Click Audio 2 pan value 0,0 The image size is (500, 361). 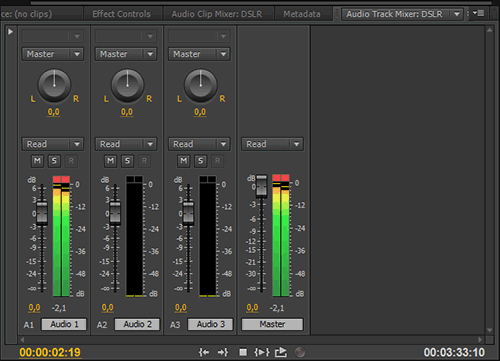[127, 112]
